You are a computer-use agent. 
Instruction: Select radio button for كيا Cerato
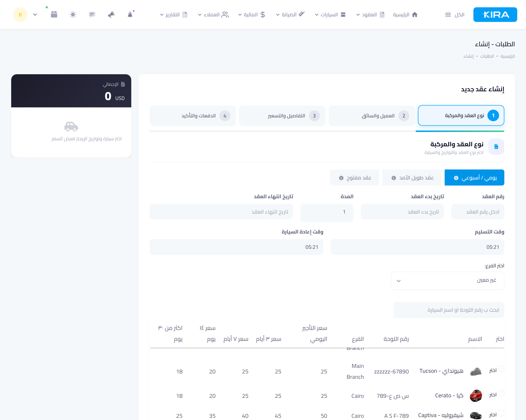(x=501, y=393)
